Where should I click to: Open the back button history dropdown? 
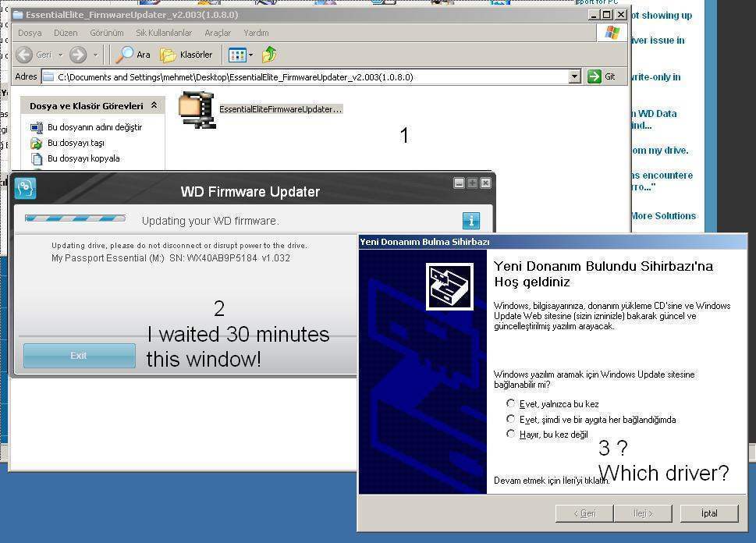click(x=61, y=55)
